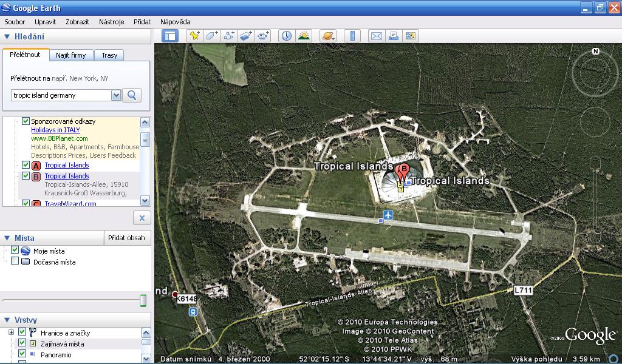Open Holidays in ITALY sponsored link
This screenshot has width=622, height=364.
(55, 130)
